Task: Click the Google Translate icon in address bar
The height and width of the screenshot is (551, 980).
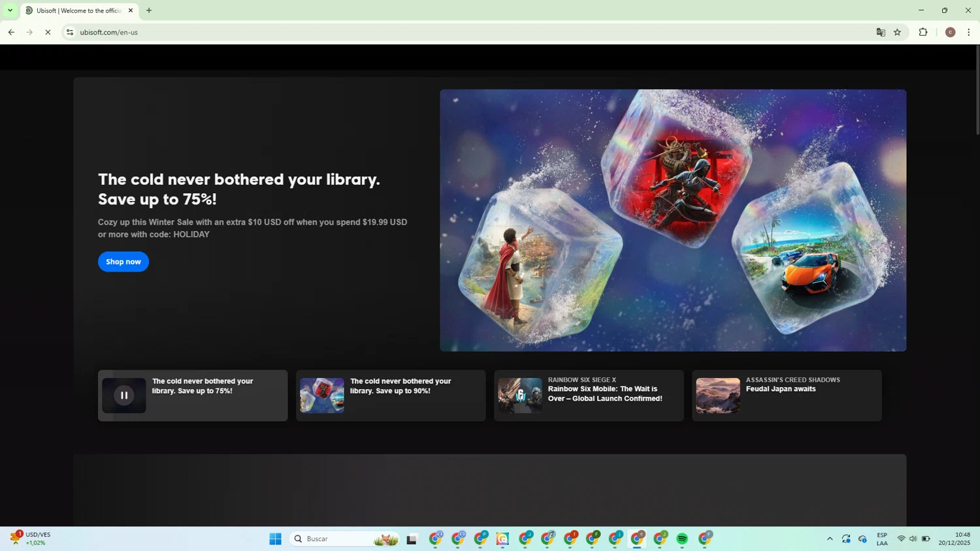Action: 881,32
